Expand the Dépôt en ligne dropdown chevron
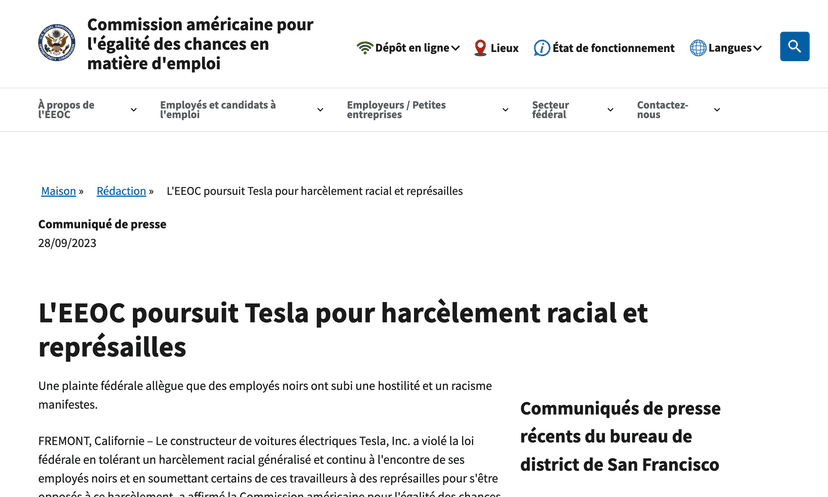The width and height of the screenshot is (828, 497). (455, 48)
